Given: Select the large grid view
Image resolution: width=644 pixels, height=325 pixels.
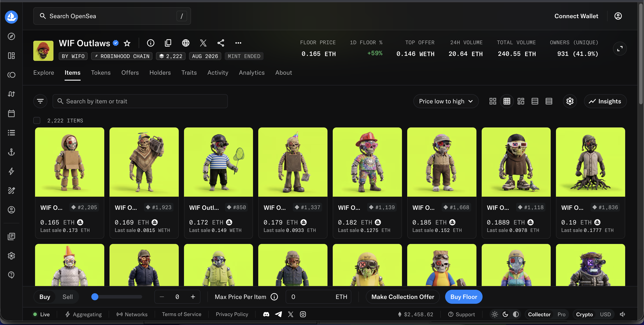Looking at the screenshot, I should [x=493, y=101].
